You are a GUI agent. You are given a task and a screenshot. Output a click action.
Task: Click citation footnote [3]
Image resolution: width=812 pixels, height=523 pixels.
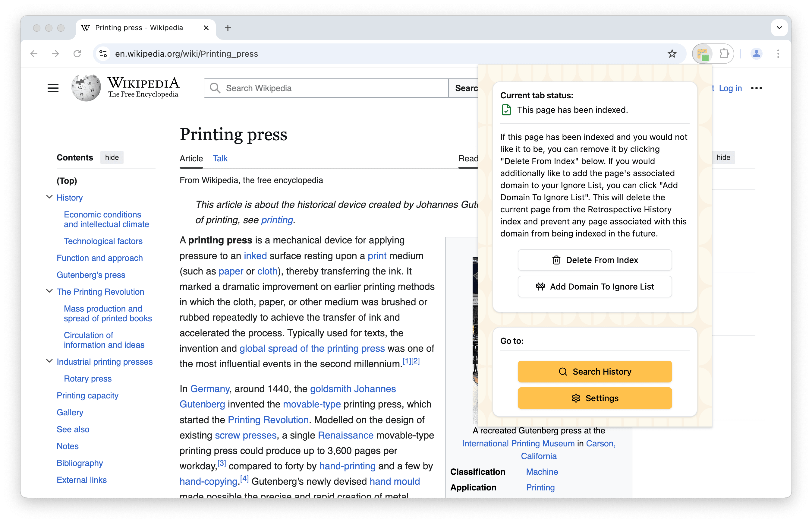pyautogui.click(x=222, y=463)
